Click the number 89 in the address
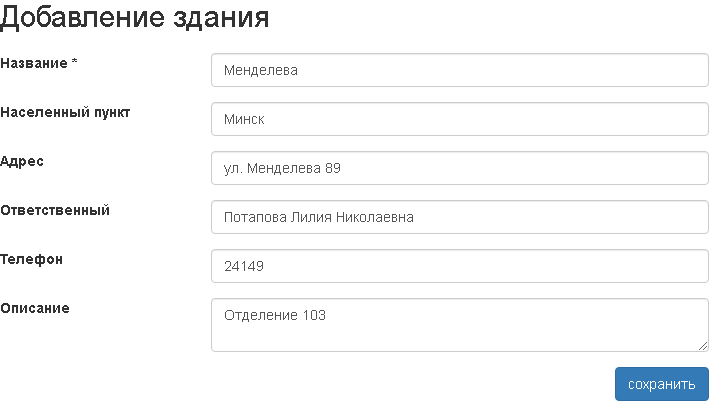The image size is (714, 404). pos(333,168)
